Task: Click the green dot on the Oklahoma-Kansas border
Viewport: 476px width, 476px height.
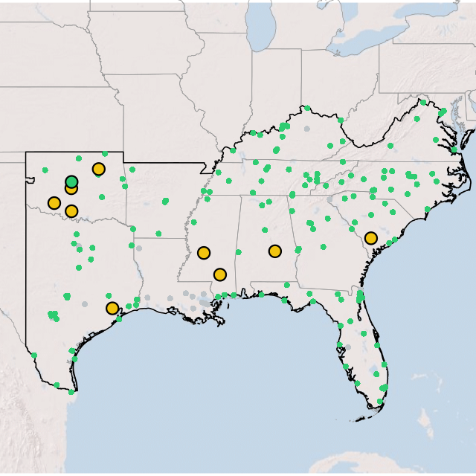Action: pos(105,154)
